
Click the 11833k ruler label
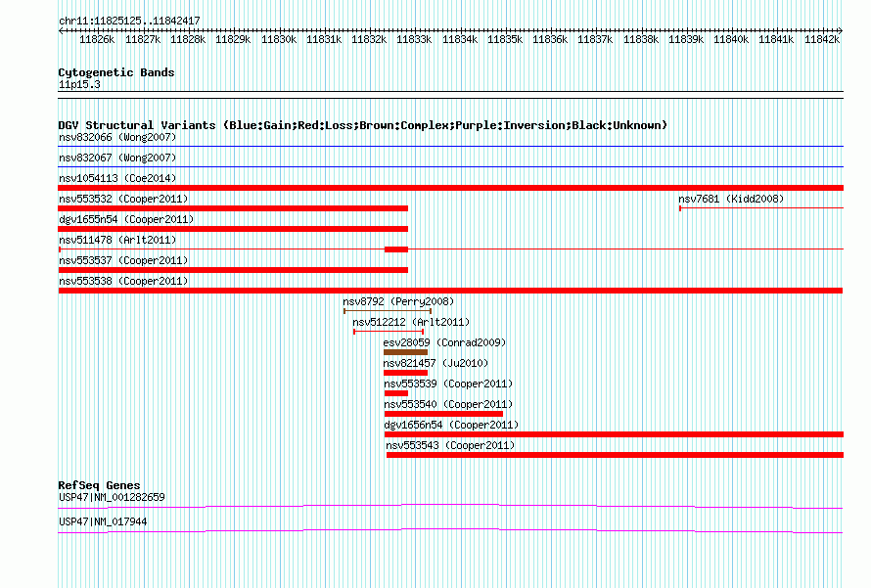tap(414, 39)
